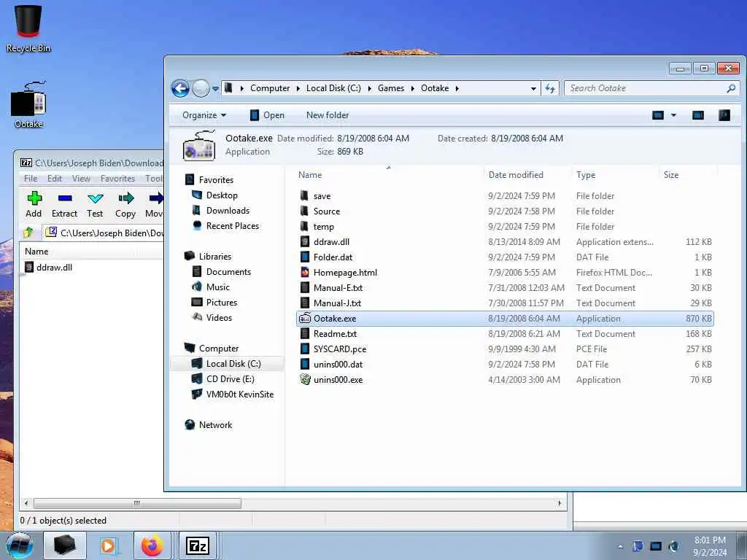Open Music library in the sidebar

pos(217,287)
